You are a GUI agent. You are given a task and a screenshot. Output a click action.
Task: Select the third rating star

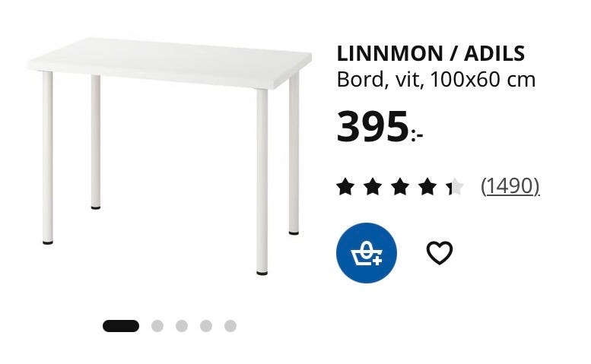(400, 187)
